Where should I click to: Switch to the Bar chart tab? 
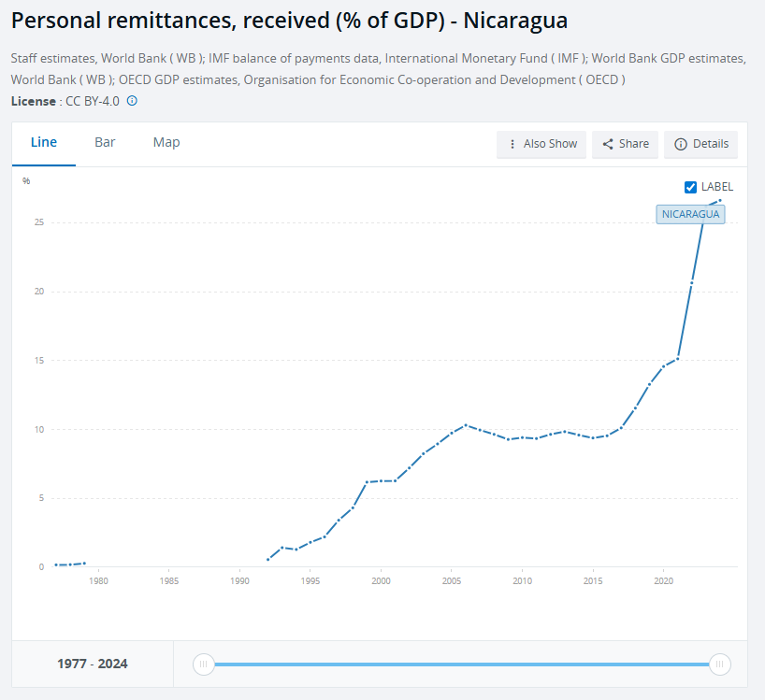tap(105, 142)
